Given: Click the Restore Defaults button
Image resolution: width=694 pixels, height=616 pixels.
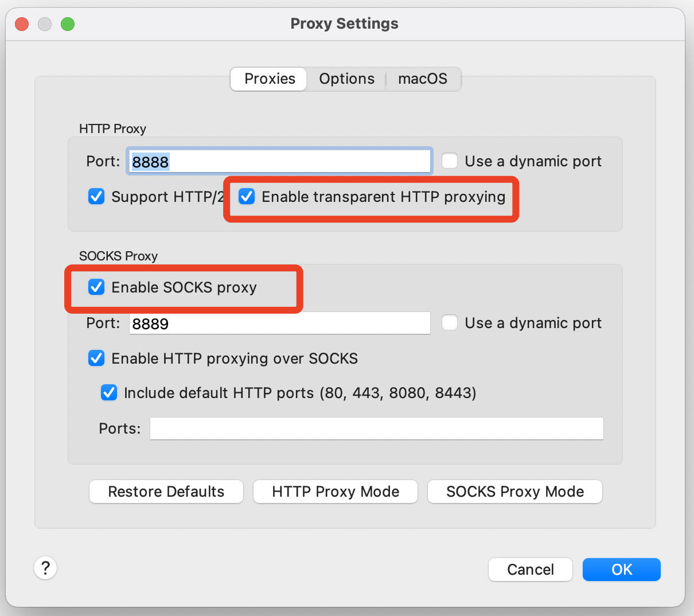Looking at the screenshot, I should point(166,492).
